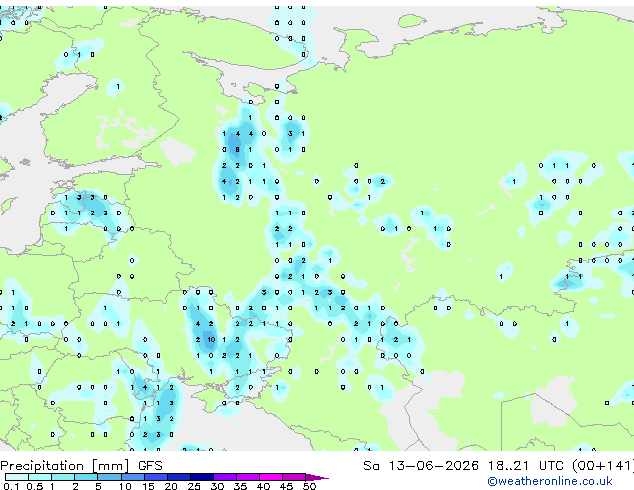The height and width of the screenshot is (490, 634).
Task: Select the 10–15 mm legend color swatch
Action: (133, 477)
